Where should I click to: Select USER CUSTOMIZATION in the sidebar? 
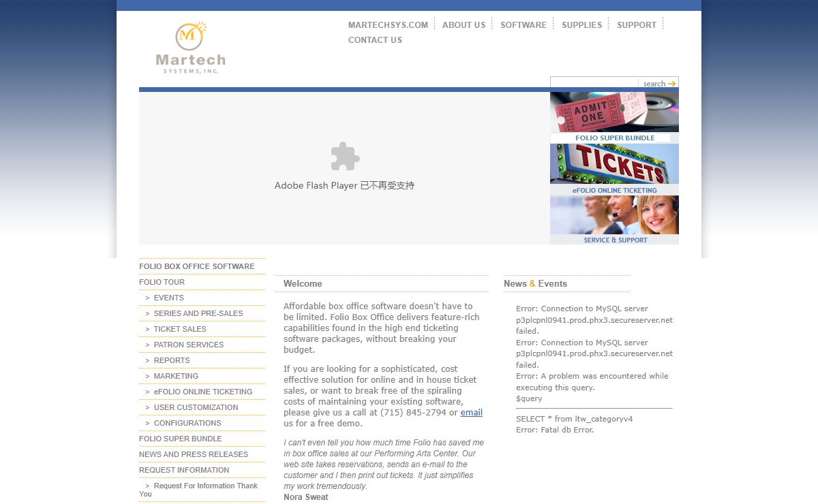pyautogui.click(x=196, y=407)
